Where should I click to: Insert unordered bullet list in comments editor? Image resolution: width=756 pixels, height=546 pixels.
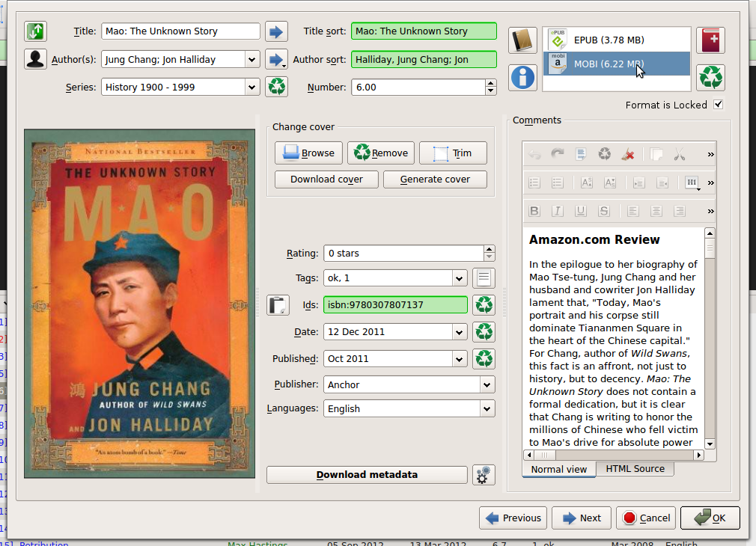(x=558, y=182)
